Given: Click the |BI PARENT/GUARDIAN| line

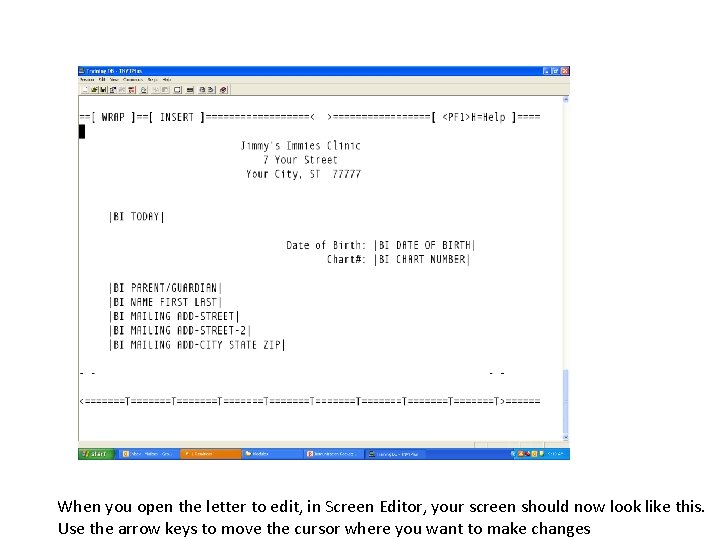Looking at the screenshot, I should pos(165,288).
